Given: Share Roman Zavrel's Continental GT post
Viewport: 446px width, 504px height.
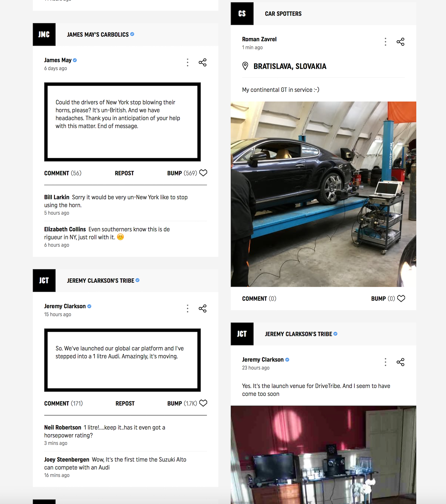Looking at the screenshot, I should pyautogui.click(x=401, y=42).
